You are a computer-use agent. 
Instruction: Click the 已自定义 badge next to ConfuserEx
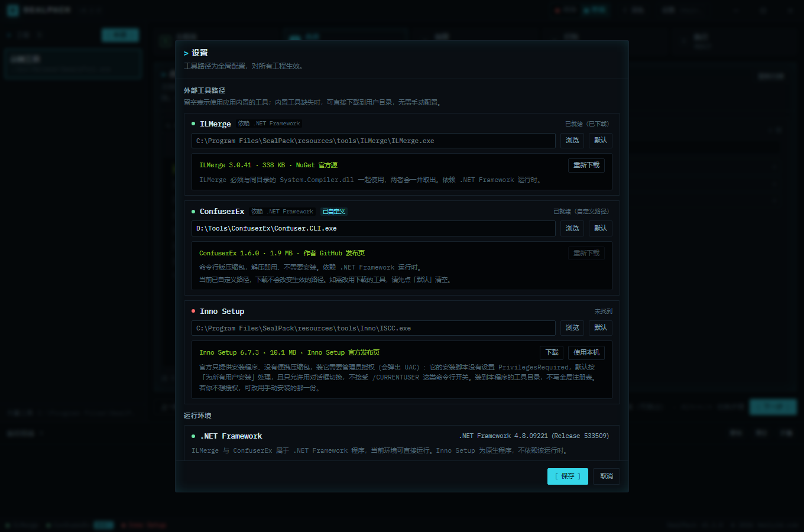(x=334, y=212)
